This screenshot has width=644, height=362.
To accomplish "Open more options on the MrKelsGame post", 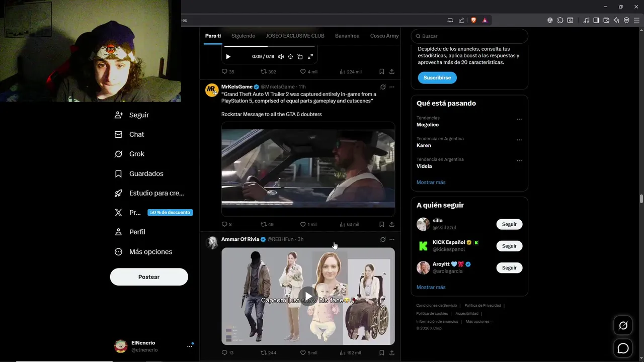I will pos(392,87).
